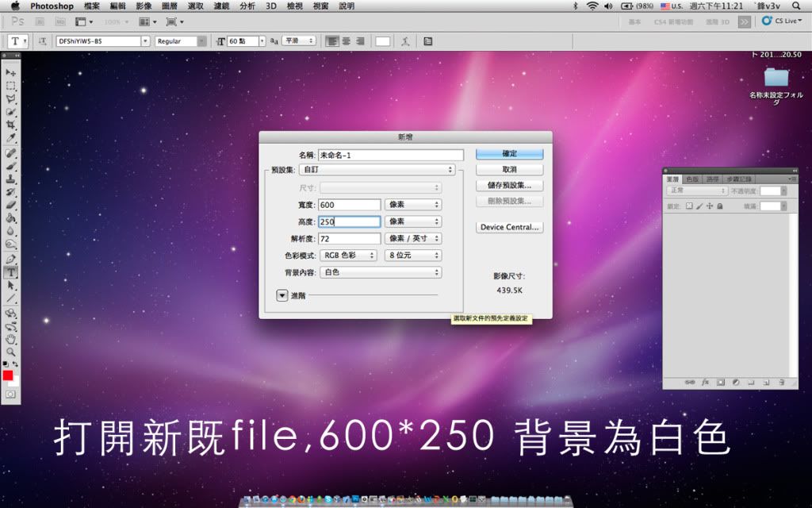Image resolution: width=812 pixels, height=508 pixels.
Task: Click the 名稱 name input field
Action: (x=390, y=156)
